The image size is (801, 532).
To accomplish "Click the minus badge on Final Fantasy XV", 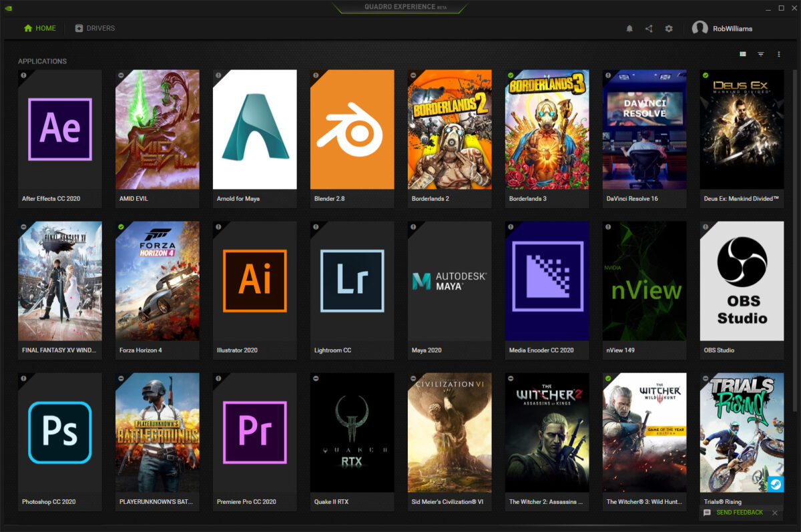I will [23, 227].
